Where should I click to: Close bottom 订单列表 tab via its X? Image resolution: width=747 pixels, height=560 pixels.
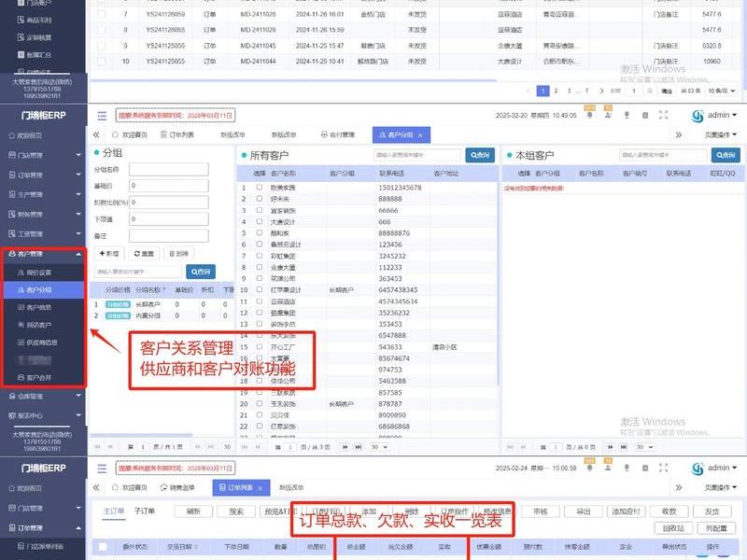(x=261, y=487)
